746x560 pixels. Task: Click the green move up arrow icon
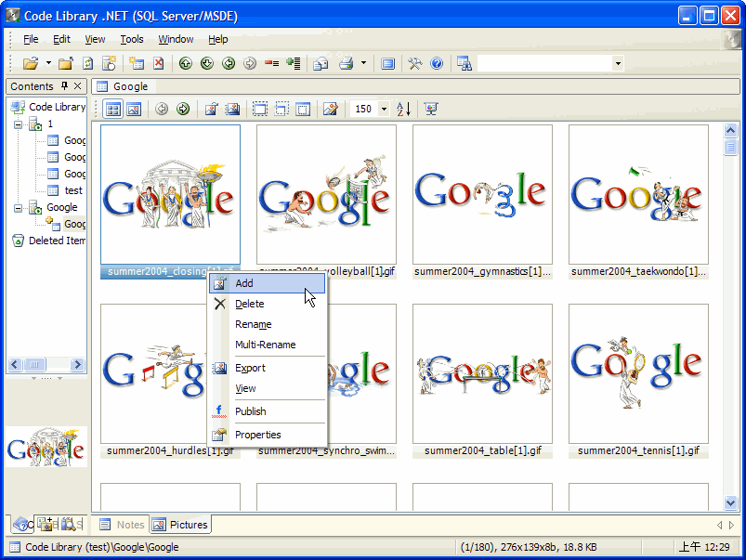coord(186,63)
